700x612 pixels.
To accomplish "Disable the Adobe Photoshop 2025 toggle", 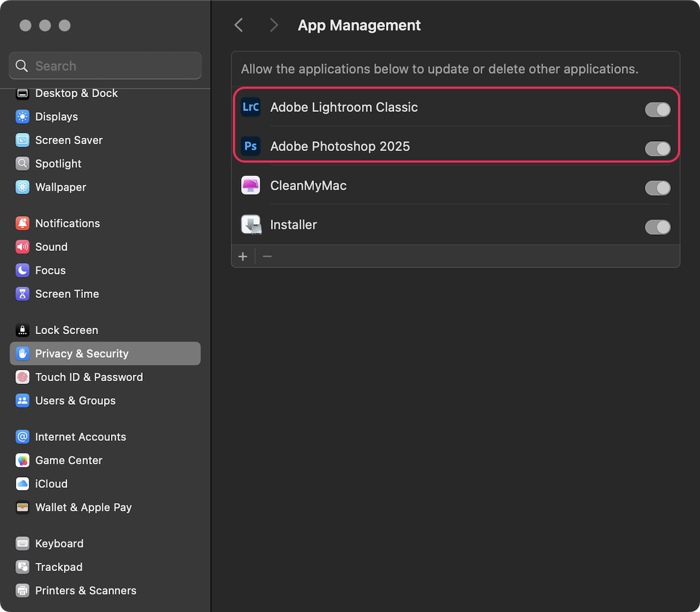I will (x=658, y=149).
